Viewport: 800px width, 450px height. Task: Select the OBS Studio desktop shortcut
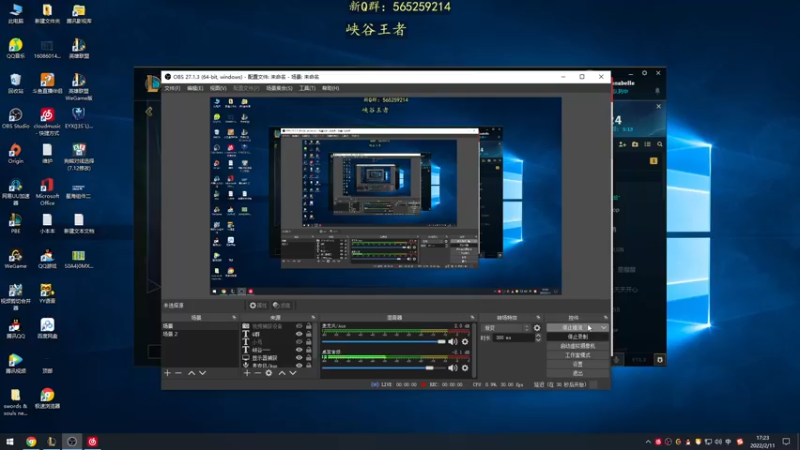(x=15, y=118)
